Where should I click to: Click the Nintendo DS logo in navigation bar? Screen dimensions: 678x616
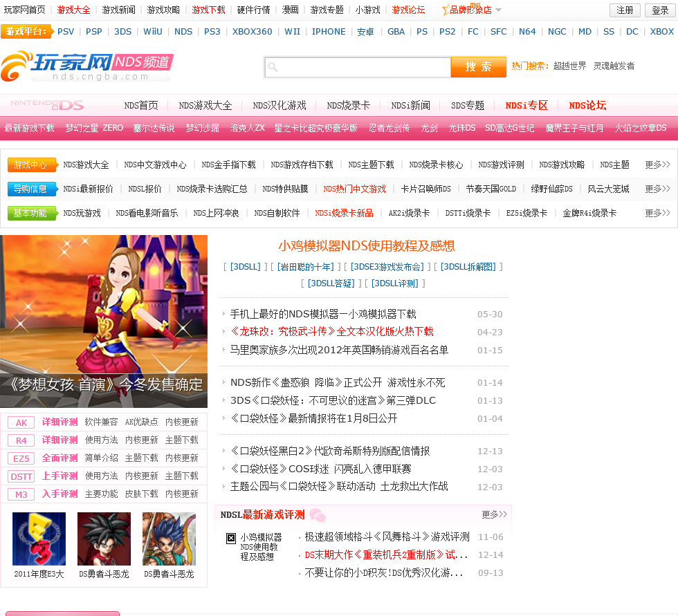pos(47,105)
